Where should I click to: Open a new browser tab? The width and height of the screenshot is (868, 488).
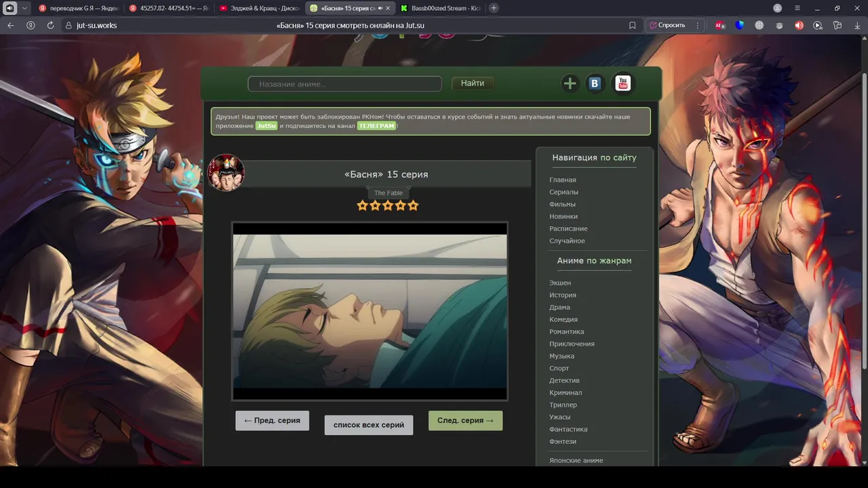coord(494,8)
